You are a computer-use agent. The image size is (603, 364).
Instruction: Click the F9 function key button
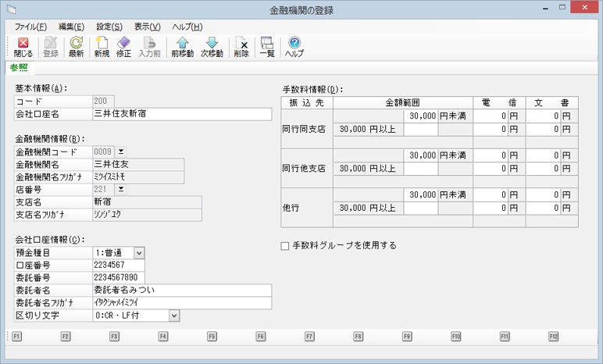tap(407, 337)
